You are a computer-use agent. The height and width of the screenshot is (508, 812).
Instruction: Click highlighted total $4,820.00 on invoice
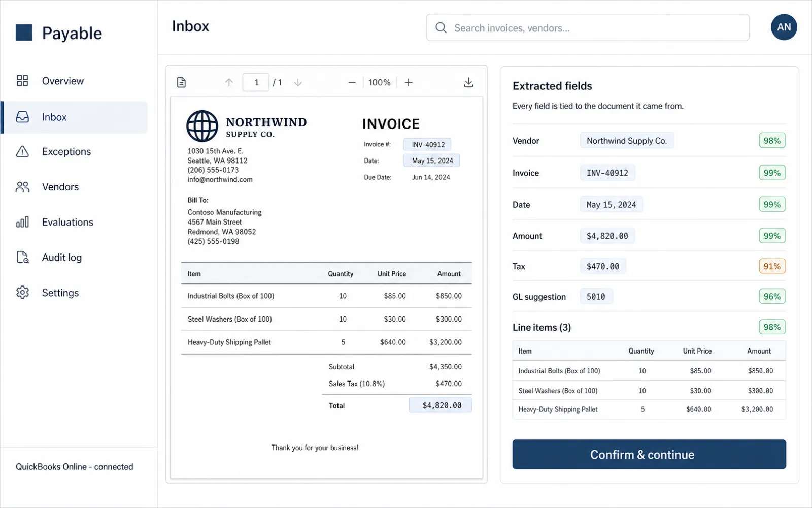[441, 405]
